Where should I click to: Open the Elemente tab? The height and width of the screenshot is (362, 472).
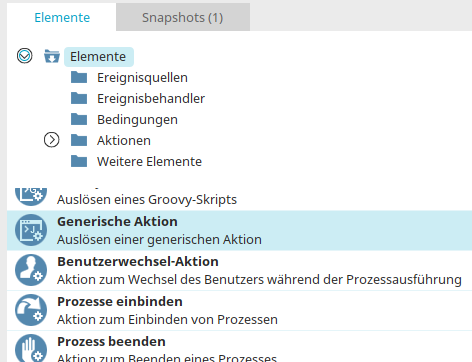tap(62, 17)
